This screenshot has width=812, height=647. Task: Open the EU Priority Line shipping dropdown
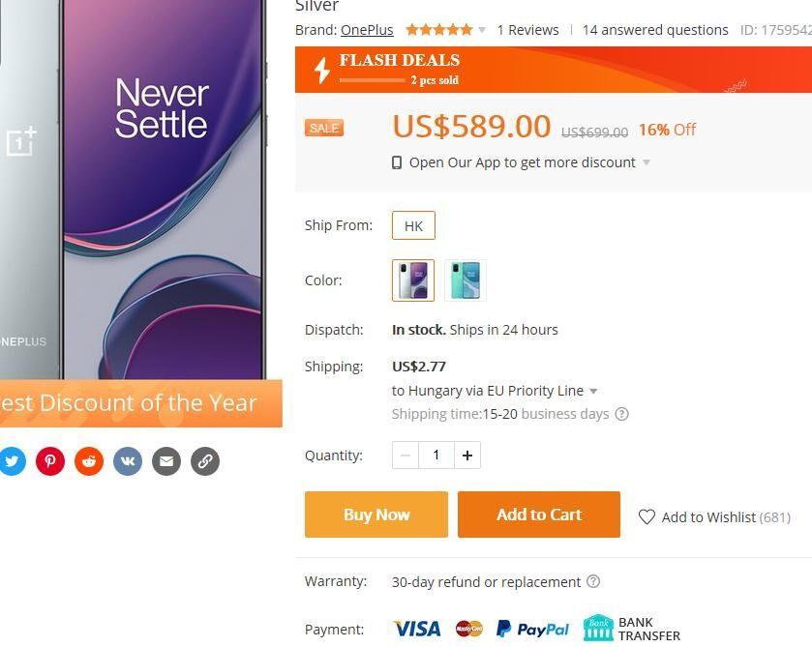[x=593, y=392]
